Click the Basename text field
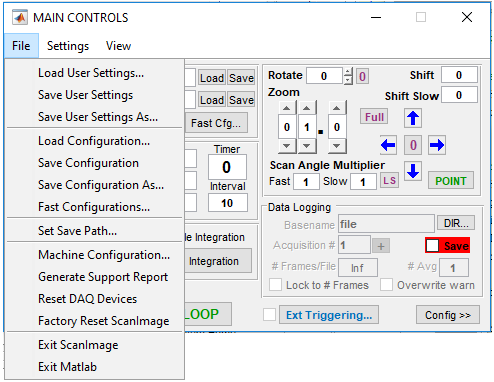 [x=386, y=224]
